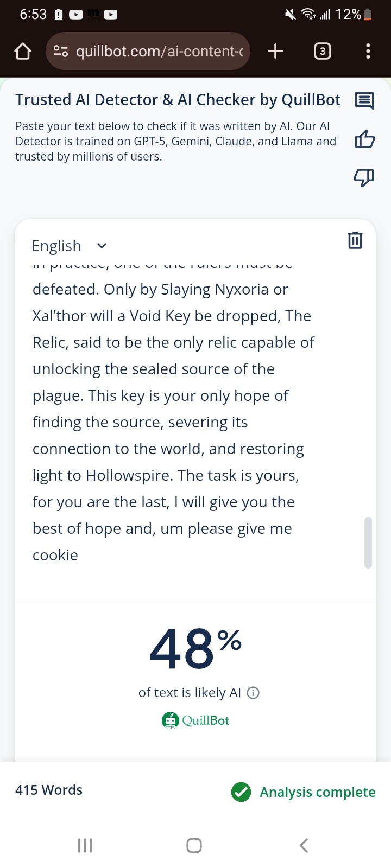
Task: Expand the English language dropdown
Action: (69, 246)
